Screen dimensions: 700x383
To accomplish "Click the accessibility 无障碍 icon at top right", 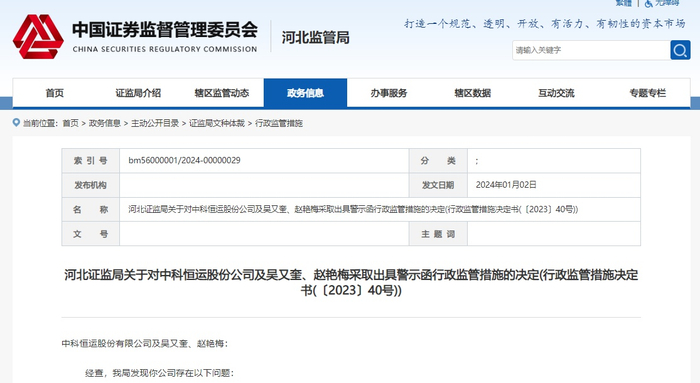I will [648, 3].
